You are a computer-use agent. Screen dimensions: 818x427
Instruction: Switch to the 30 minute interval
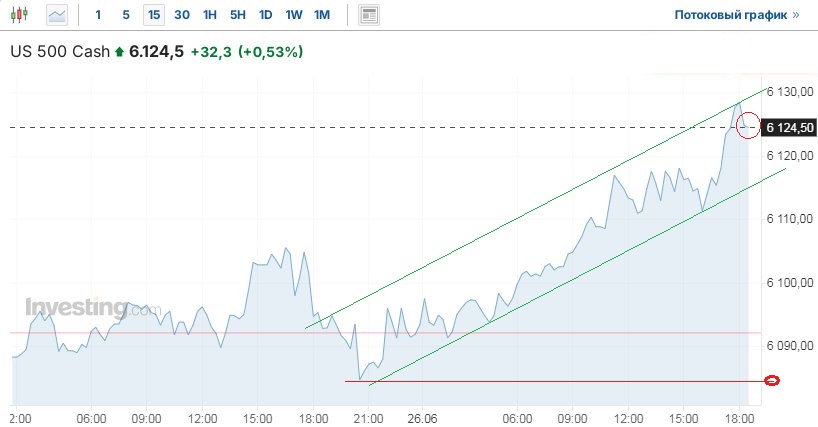click(181, 15)
